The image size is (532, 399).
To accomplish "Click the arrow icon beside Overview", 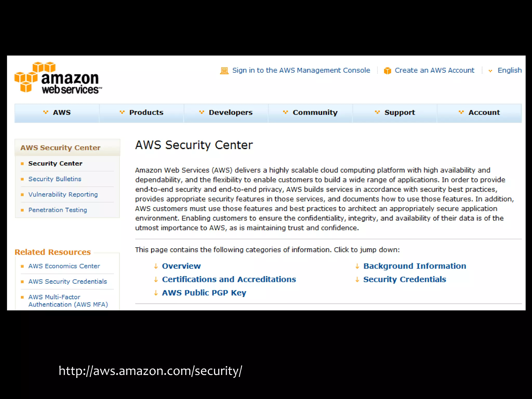I will coord(156,266).
